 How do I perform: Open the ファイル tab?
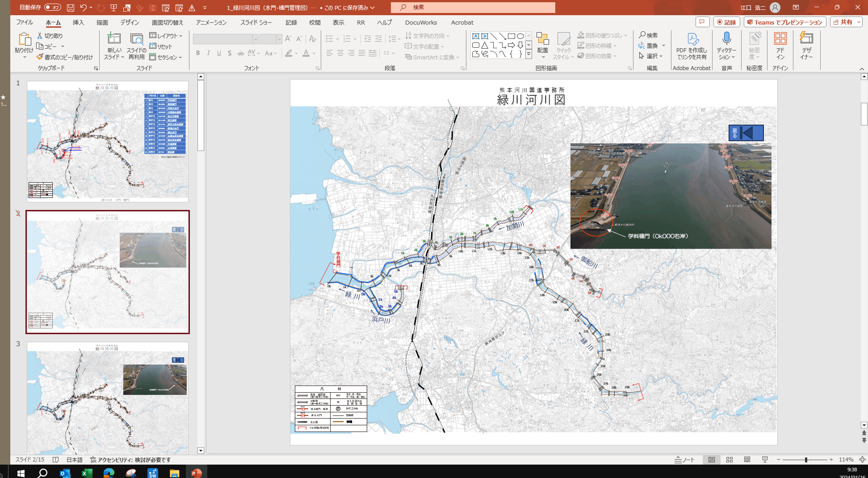(x=25, y=22)
